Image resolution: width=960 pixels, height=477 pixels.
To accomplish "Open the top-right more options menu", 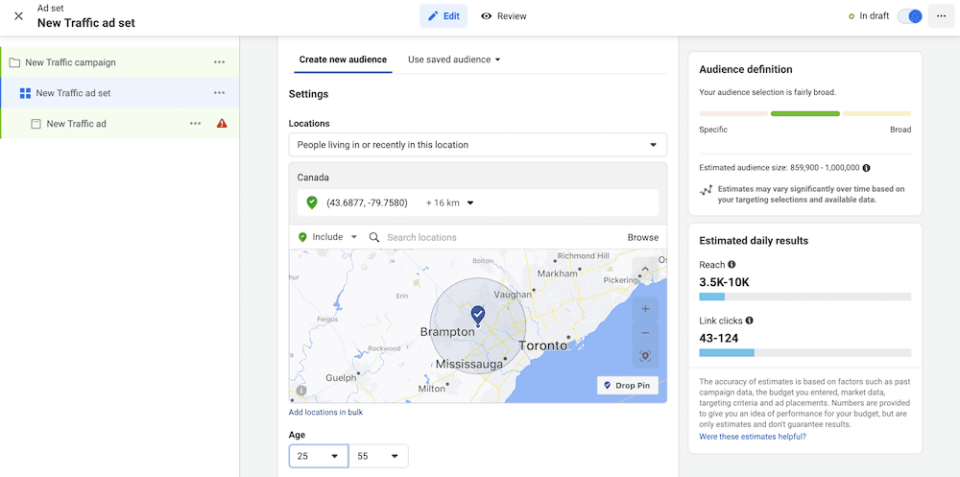I will tap(941, 17).
